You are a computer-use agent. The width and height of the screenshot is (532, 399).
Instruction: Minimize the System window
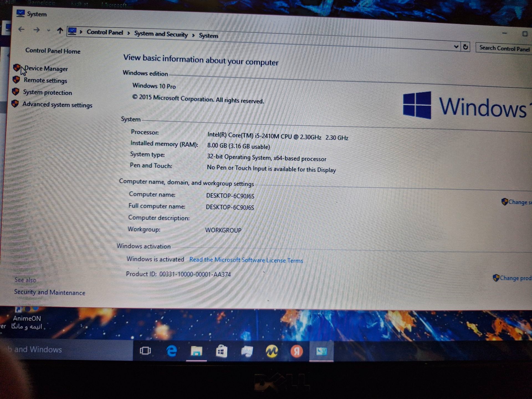pos(505,33)
